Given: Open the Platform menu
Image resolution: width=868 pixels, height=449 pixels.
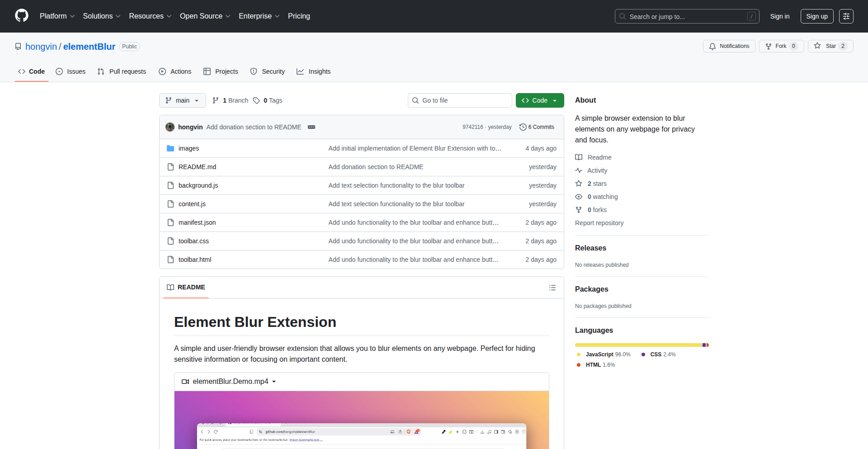Looking at the screenshot, I should tap(57, 16).
